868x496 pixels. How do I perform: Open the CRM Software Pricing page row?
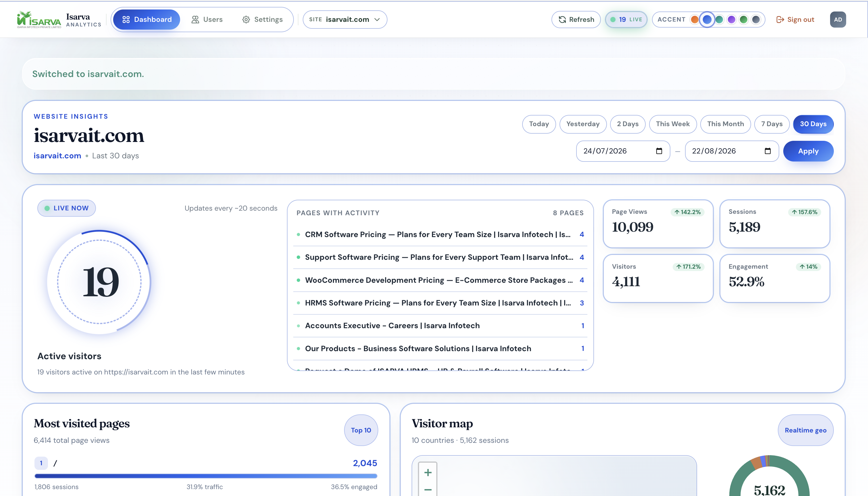(440, 234)
